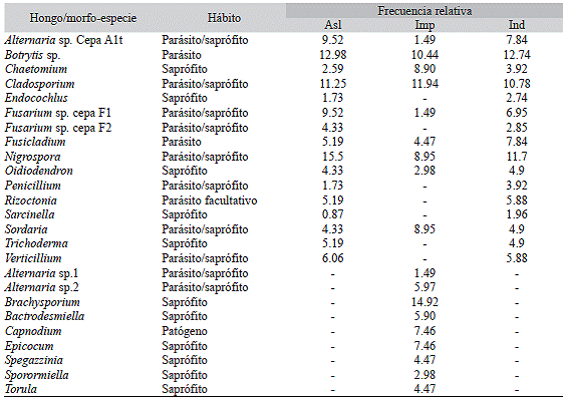Select the Imp sub-column header

coord(425,25)
